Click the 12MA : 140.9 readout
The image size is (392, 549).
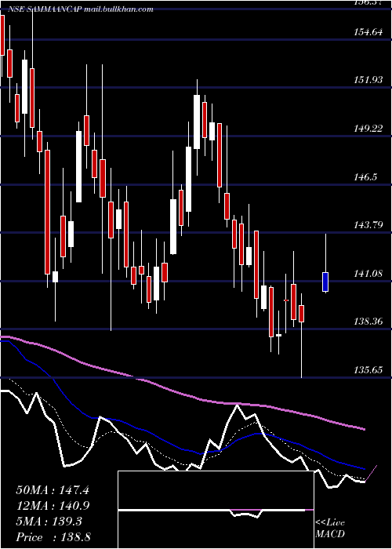coord(53,505)
